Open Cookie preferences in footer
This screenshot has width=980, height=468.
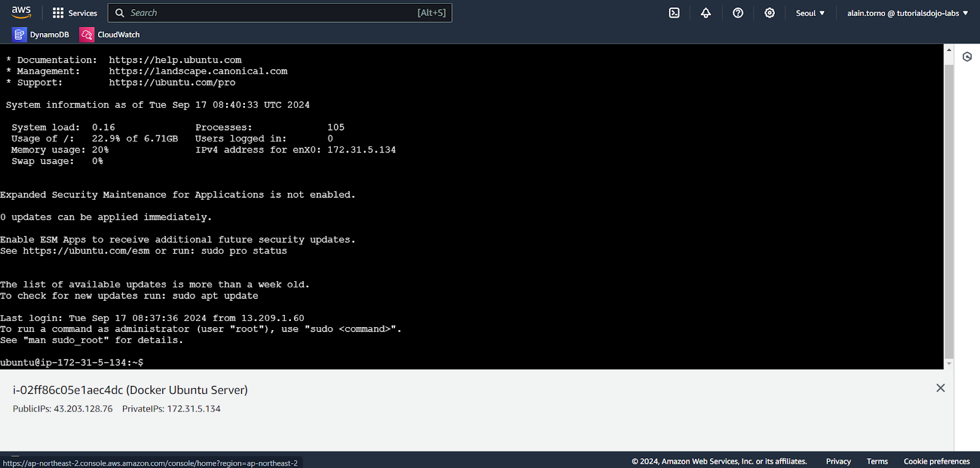(937, 461)
